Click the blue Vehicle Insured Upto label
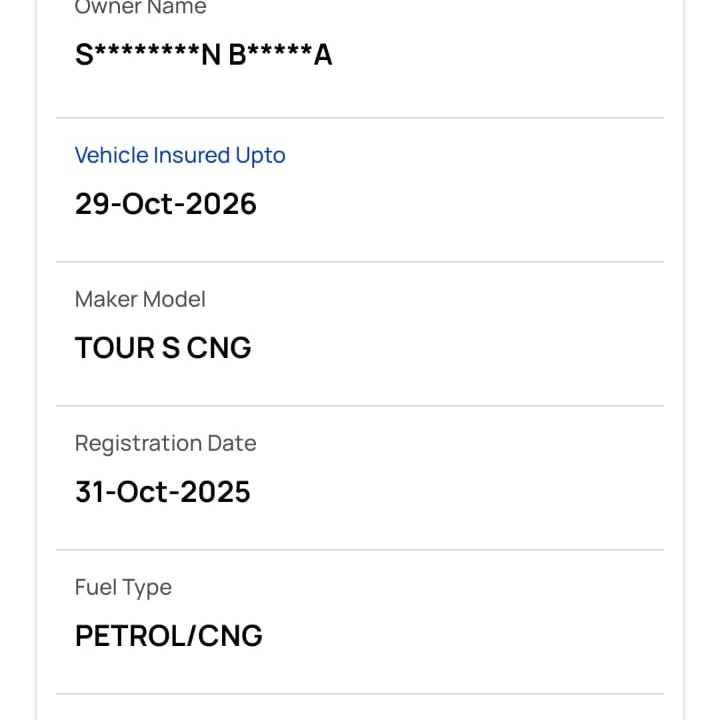The width and height of the screenshot is (720, 720). coord(180,155)
